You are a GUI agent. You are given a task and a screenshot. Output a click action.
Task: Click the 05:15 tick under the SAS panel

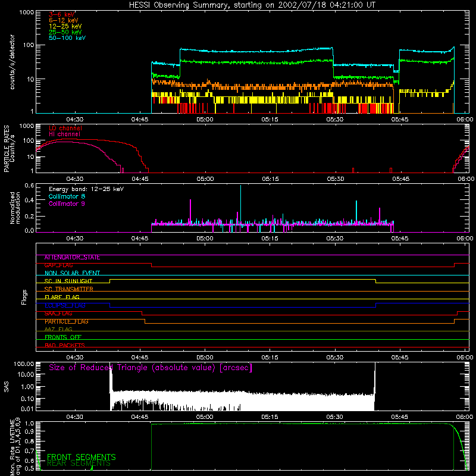tap(270, 417)
